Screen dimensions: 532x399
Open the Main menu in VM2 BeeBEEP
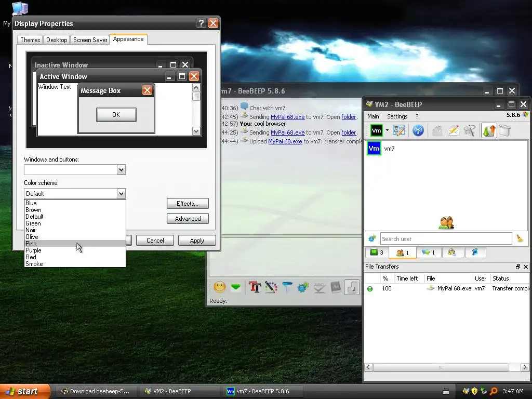tap(373, 116)
